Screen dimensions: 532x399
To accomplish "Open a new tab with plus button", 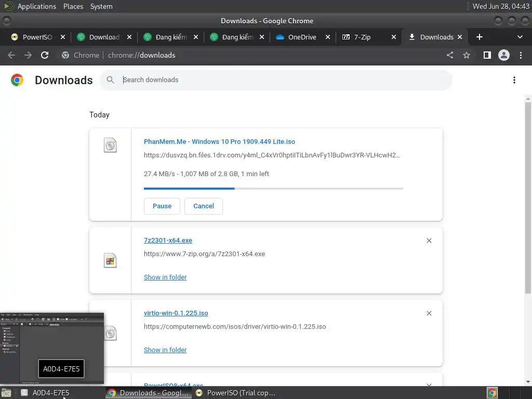I will click(480, 37).
